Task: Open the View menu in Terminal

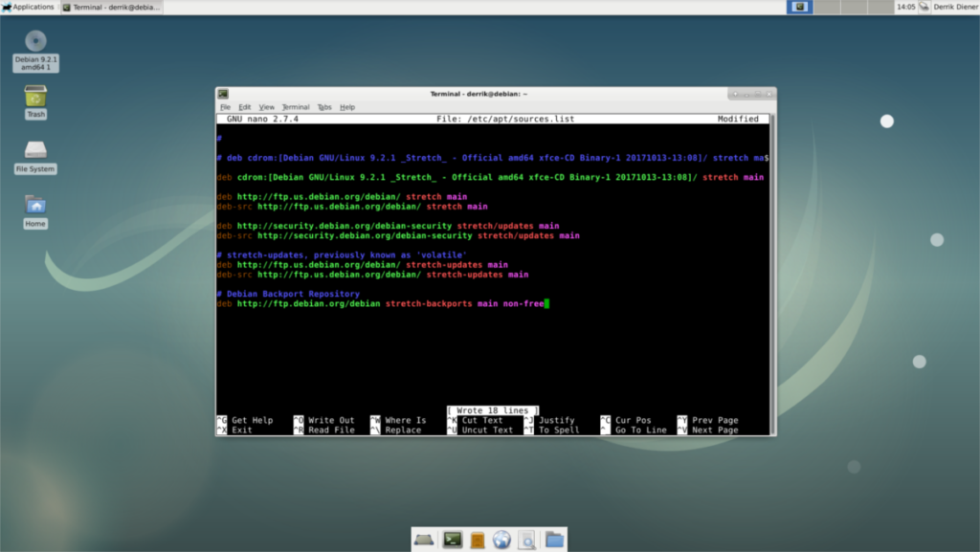Action: coord(267,106)
